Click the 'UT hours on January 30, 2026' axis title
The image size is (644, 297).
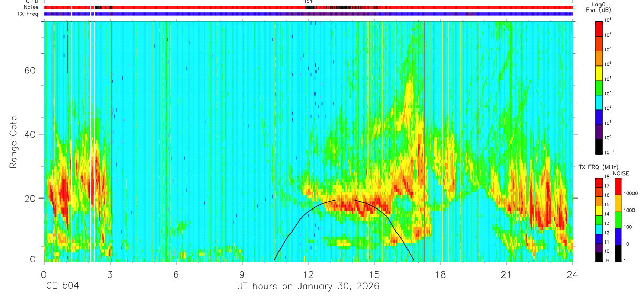point(307,287)
